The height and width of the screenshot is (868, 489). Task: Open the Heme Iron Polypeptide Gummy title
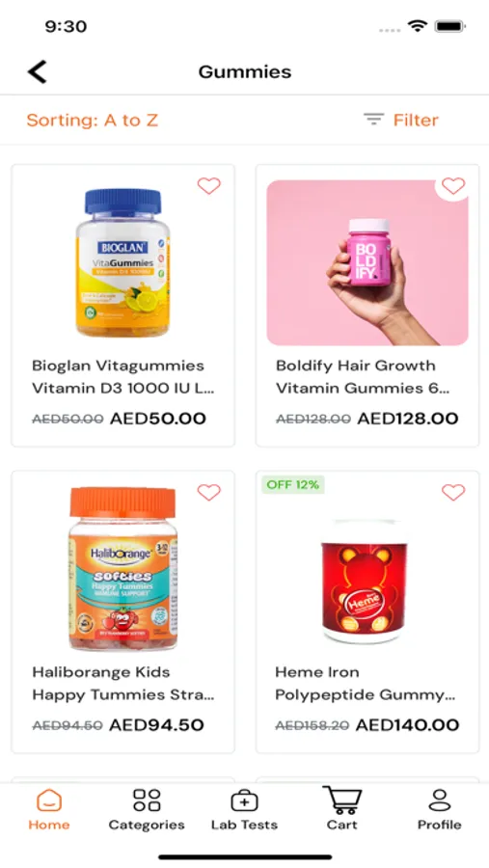coord(365,683)
